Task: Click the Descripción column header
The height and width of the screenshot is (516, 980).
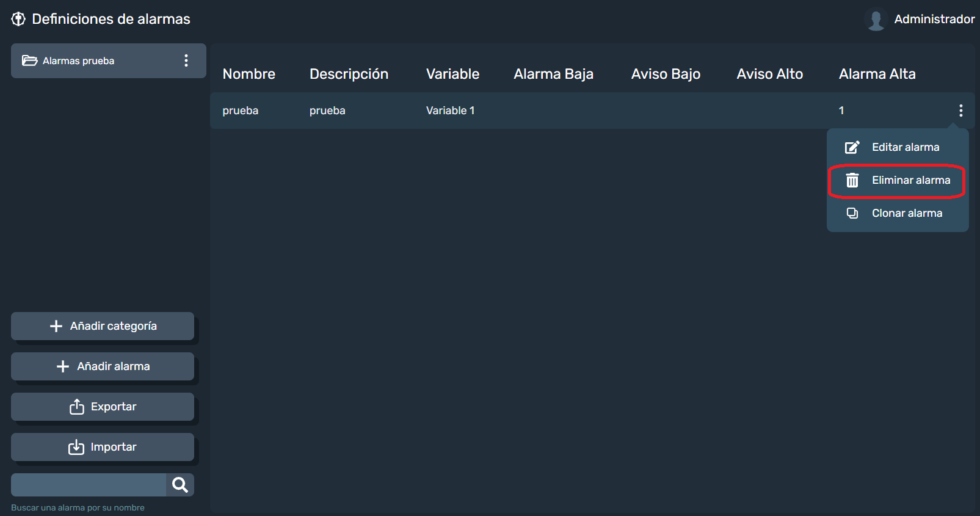Action: tap(349, 74)
